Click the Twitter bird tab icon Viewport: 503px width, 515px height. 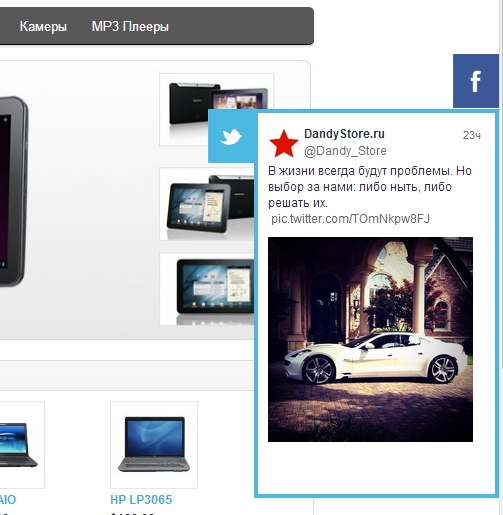pyautogui.click(x=231, y=137)
